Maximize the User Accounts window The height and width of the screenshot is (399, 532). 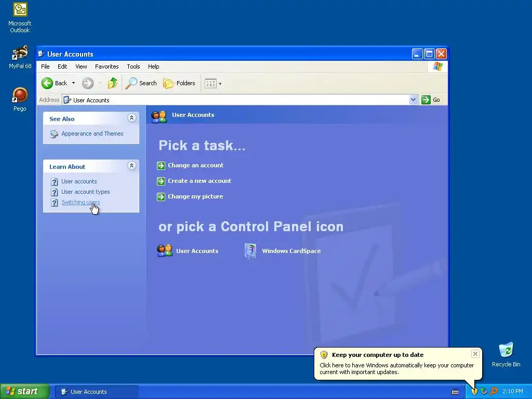[429, 54]
